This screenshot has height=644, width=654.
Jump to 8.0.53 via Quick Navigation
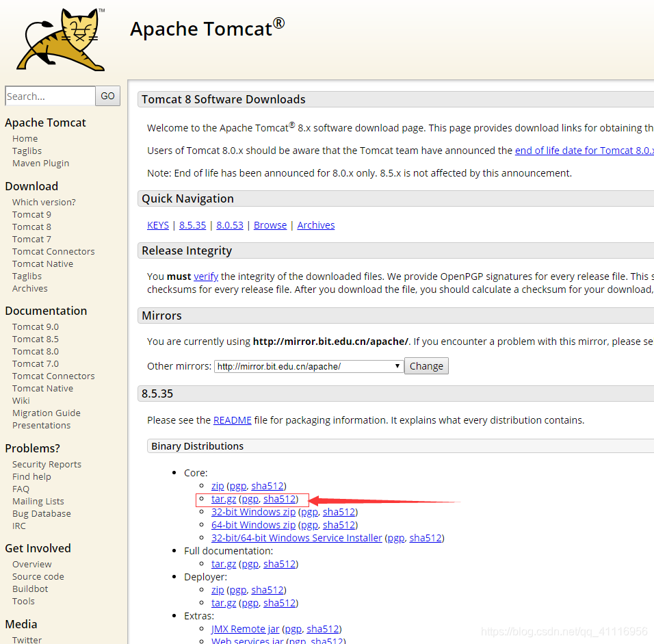230,225
